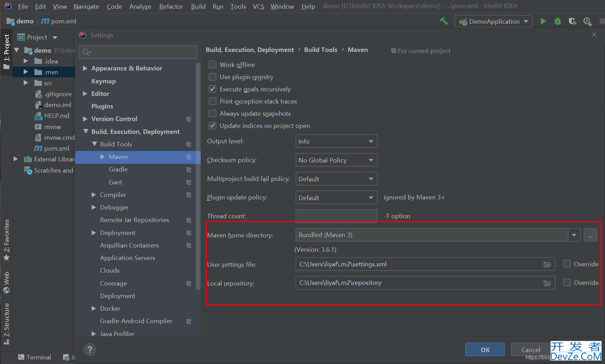Viewport: 605px width, 364px height.
Task: Open the Navigate menu
Action: [x=86, y=6]
